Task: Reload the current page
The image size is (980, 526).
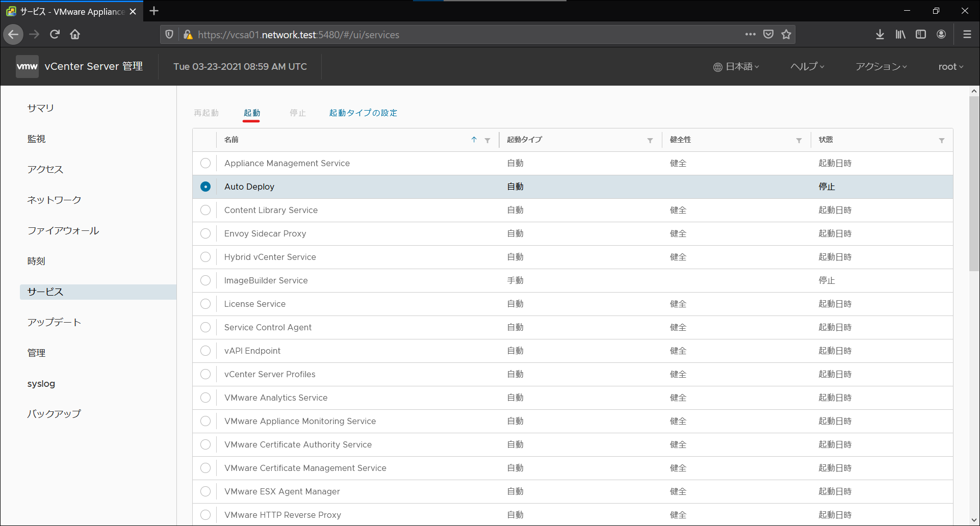Action: tap(55, 35)
